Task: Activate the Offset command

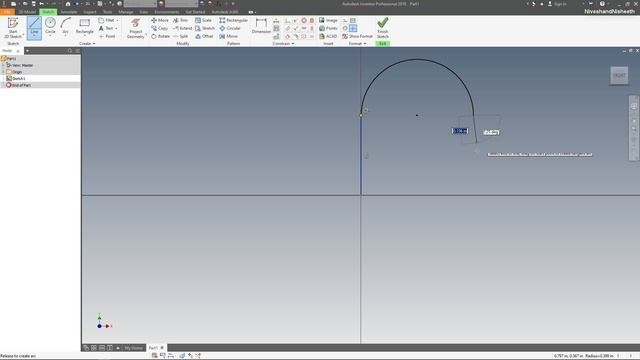Action: tap(204, 36)
